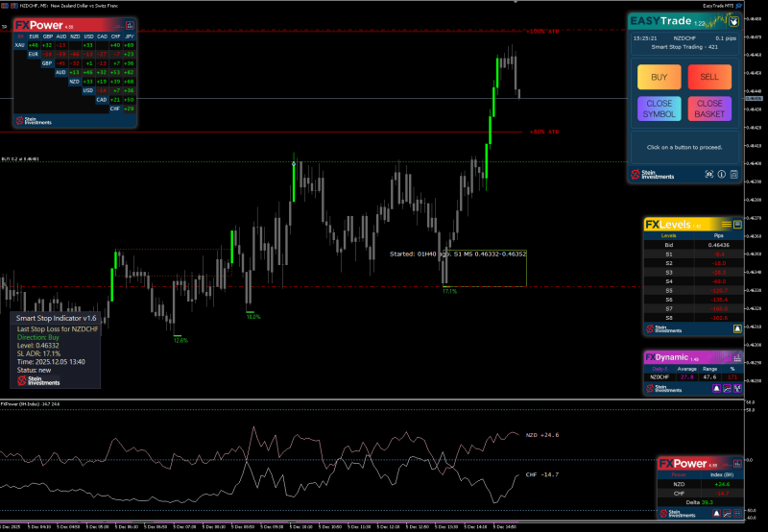Click the CLOSE BASKET button
This screenshot has height=532, width=768.
tap(709, 109)
